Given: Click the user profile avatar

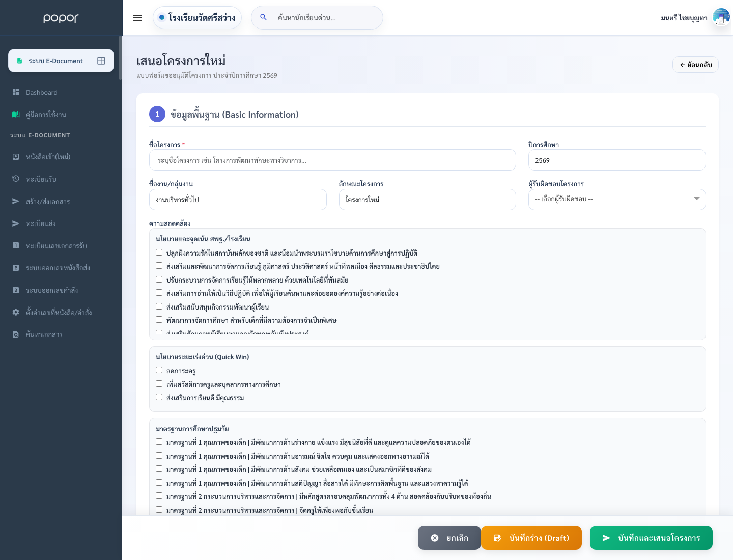Looking at the screenshot, I should [721, 17].
